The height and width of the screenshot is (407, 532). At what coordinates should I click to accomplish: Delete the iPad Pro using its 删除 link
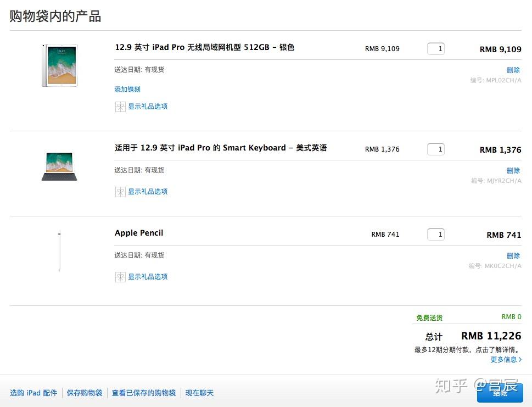pyautogui.click(x=513, y=70)
